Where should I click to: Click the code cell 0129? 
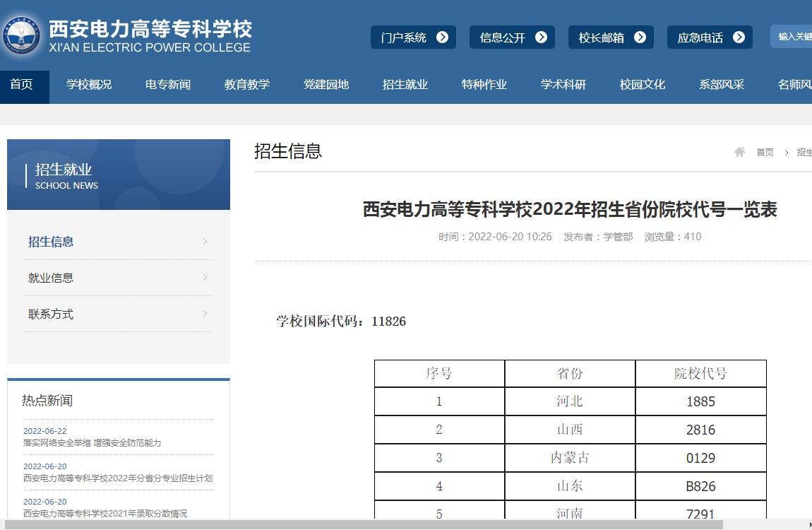(700, 458)
